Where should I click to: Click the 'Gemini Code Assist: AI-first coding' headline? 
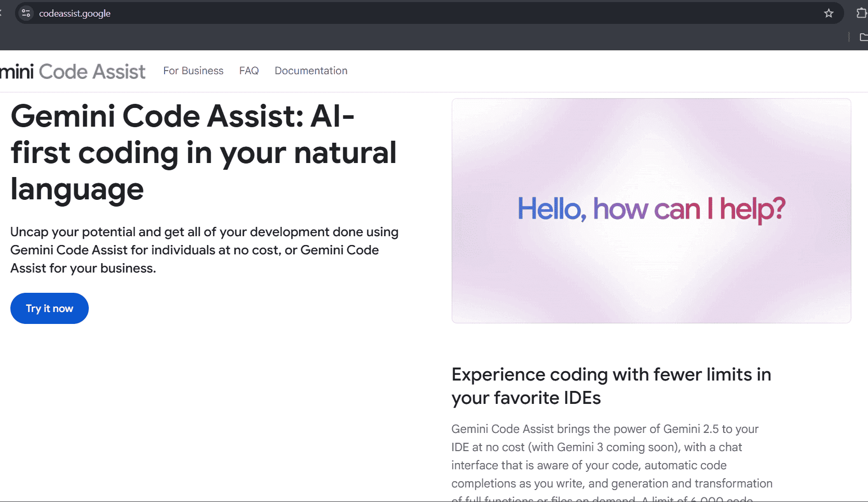click(204, 152)
